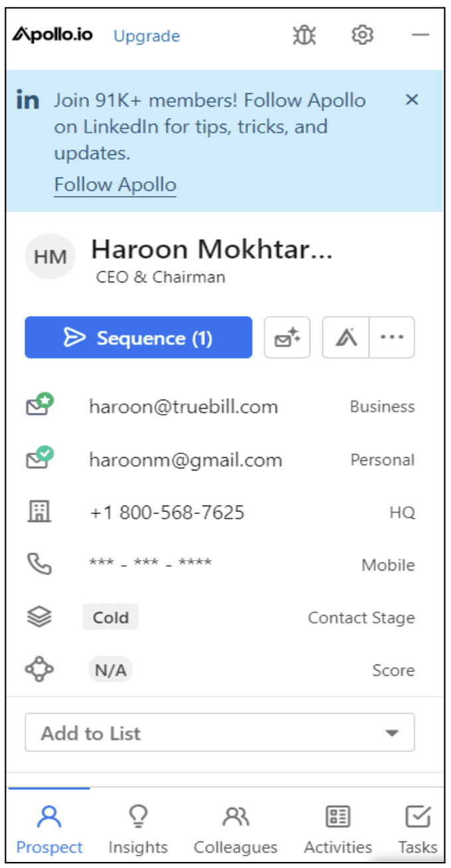Click the score nodes icon
This screenshot has height=868, width=451.
(x=39, y=669)
